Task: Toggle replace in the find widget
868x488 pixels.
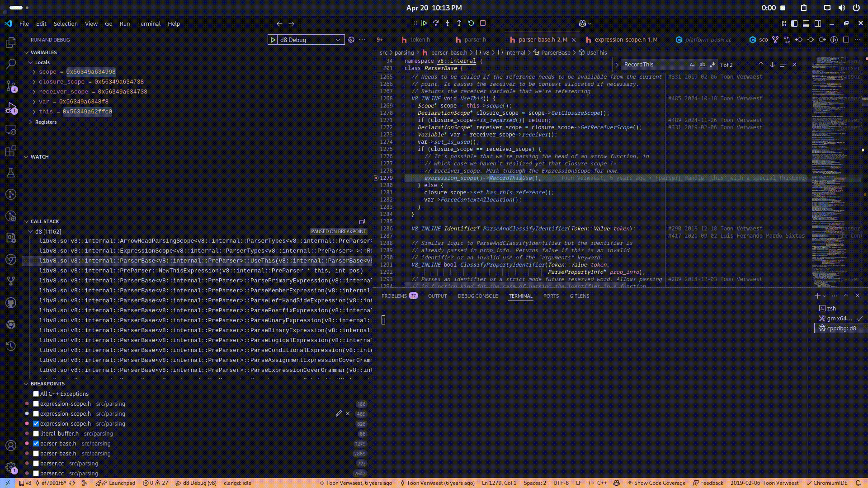Action: tap(617, 65)
